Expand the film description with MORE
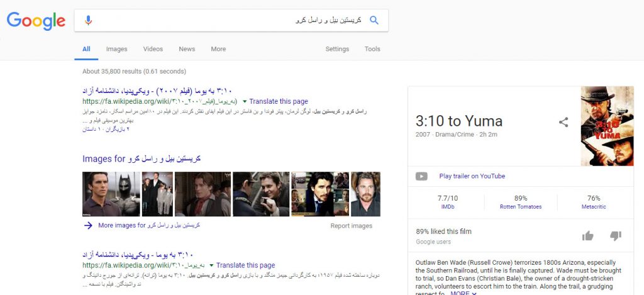The width and height of the screenshot is (644, 295). click(464, 293)
